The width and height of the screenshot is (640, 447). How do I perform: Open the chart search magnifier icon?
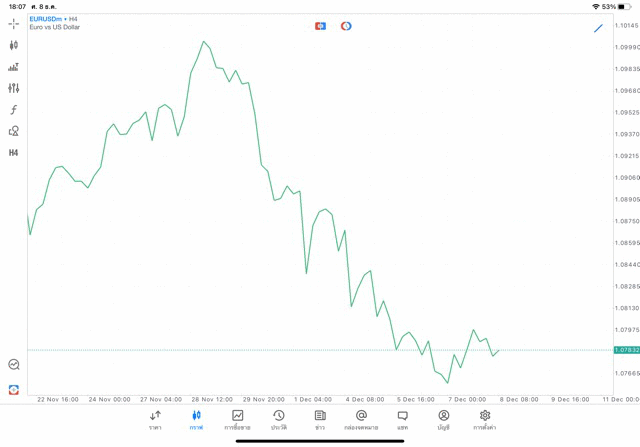[x=14, y=365]
